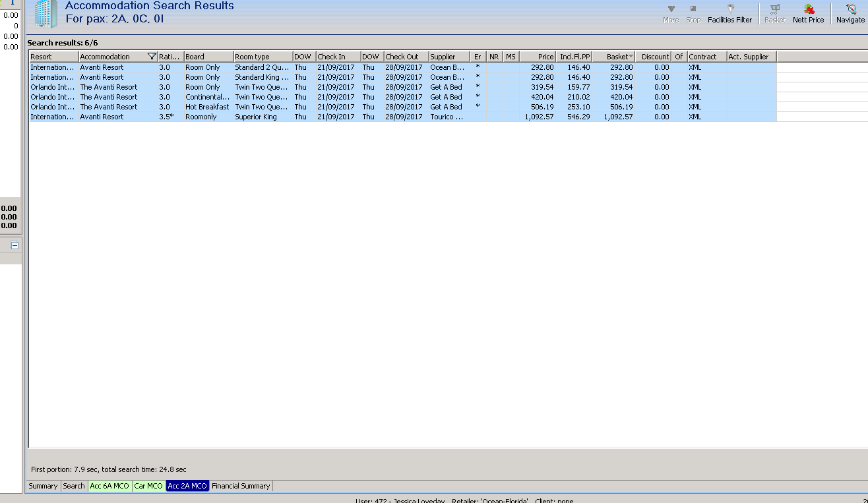
Task: Sort by the Room type column header
Action: [x=263, y=57]
